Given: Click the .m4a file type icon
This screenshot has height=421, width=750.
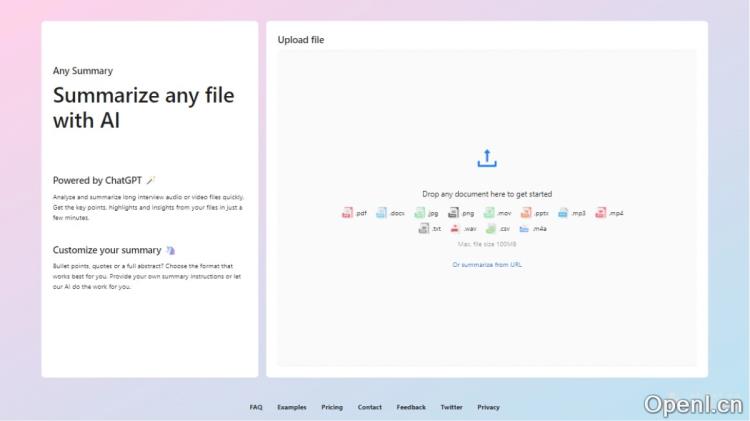Looking at the screenshot, I should click(524, 229).
